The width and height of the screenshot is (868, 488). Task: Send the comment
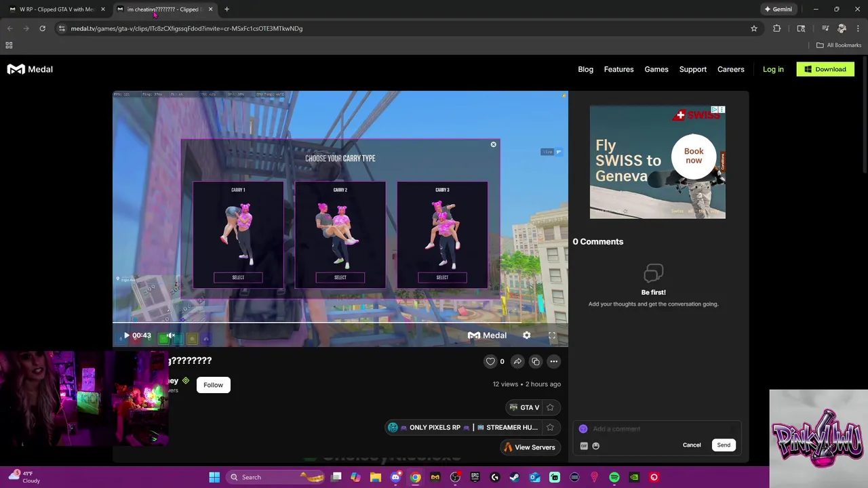point(724,445)
